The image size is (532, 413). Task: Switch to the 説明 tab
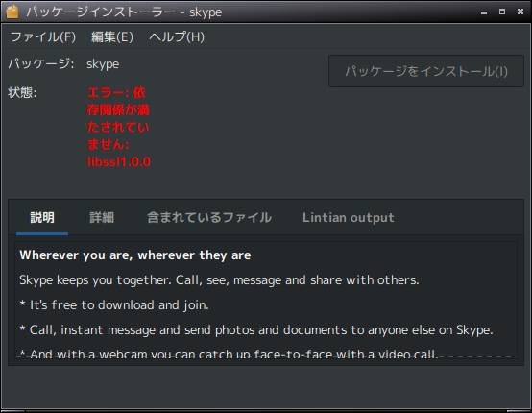point(42,217)
